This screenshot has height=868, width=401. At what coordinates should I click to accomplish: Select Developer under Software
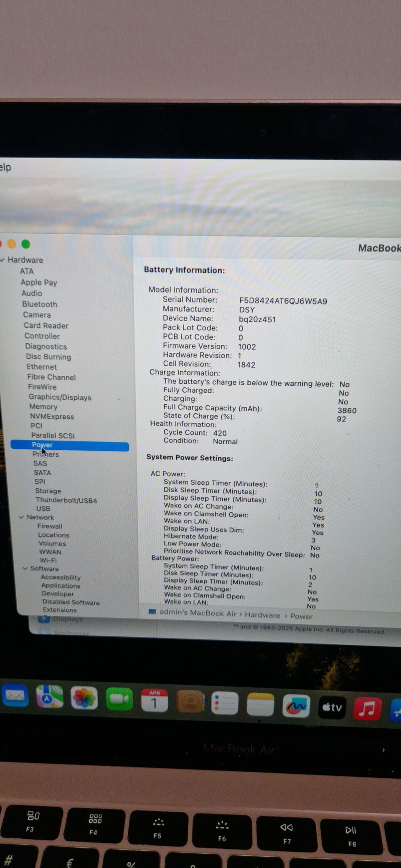(x=58, y=593)
